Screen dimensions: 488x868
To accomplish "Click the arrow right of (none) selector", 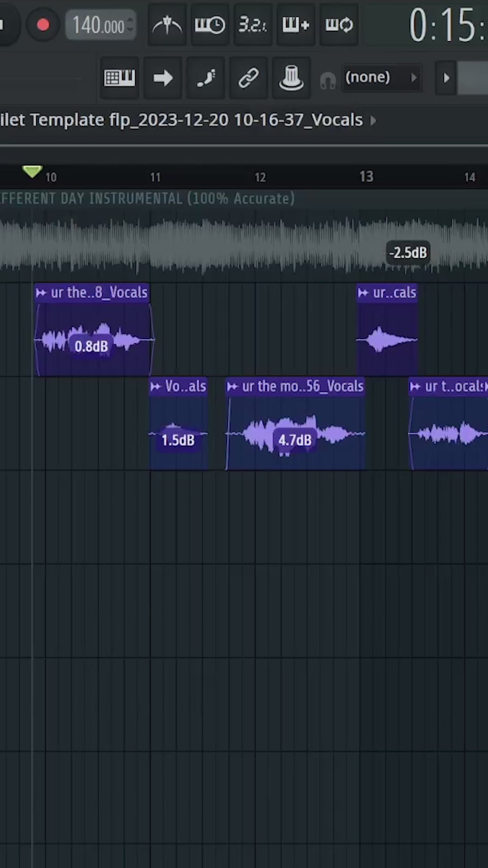I will (446, 78).
